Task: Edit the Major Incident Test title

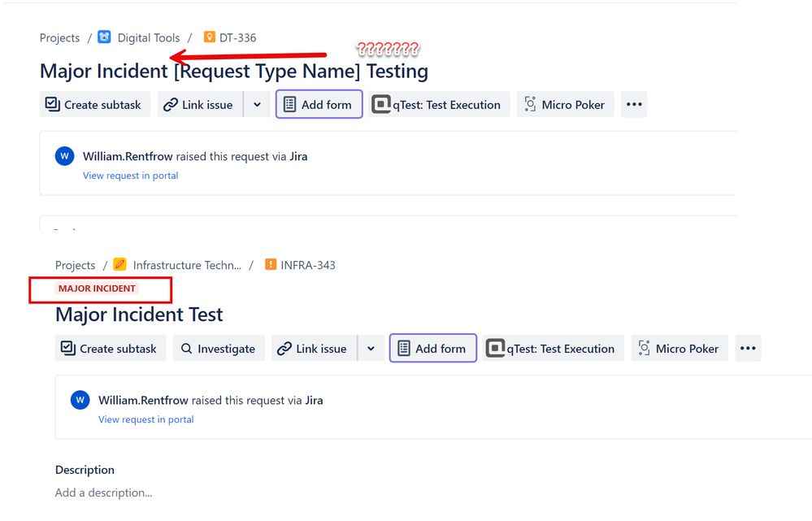Action: tap(139, 315)
